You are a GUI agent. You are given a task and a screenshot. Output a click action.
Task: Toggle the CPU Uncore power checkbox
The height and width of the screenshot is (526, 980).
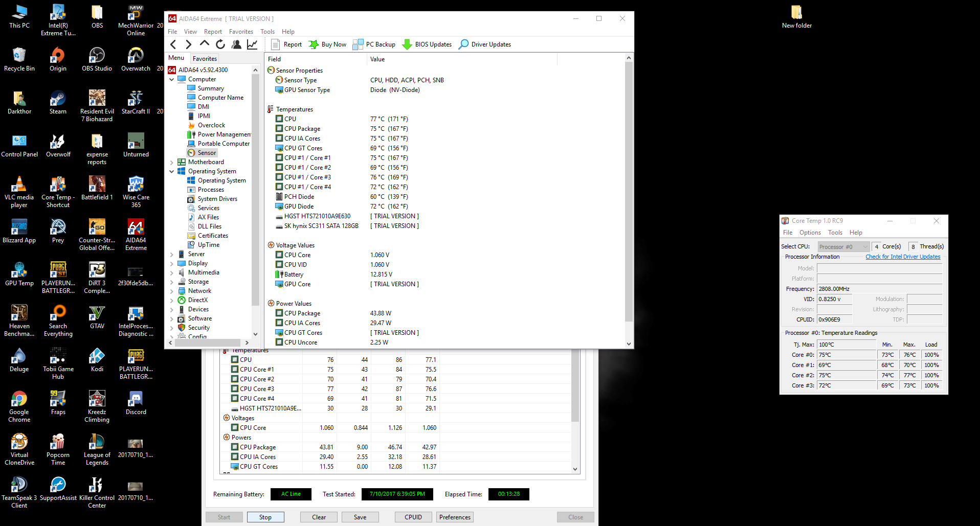pos(279,342)
